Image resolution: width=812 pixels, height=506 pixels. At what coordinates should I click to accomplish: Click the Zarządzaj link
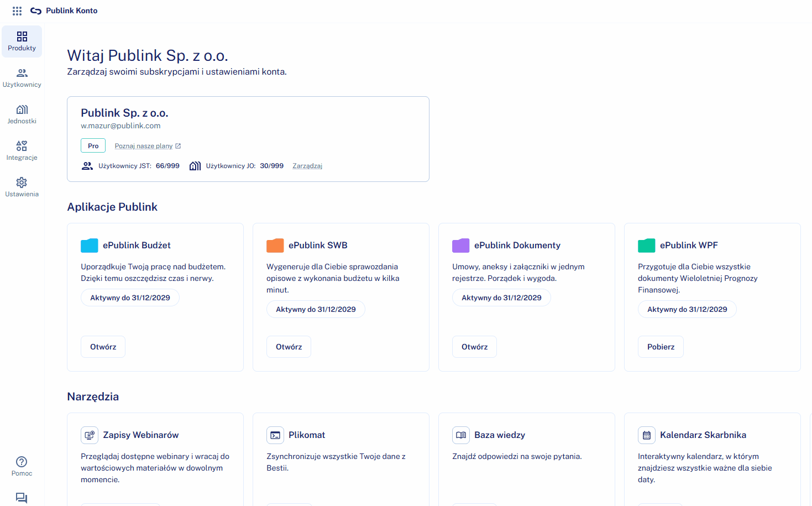(x=307, y=166)
